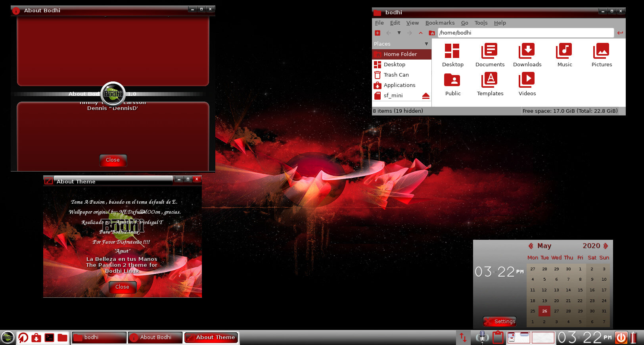Select the Desktop folder icon in file view

[452, 55]
